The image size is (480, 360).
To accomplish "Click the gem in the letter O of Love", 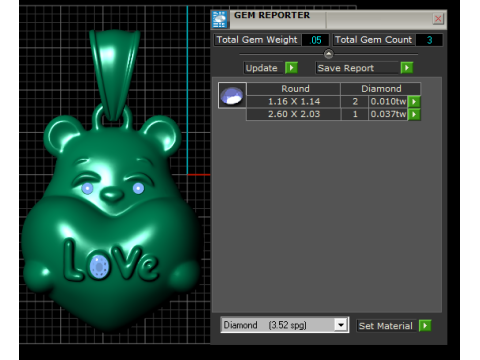I will point(99,267).
